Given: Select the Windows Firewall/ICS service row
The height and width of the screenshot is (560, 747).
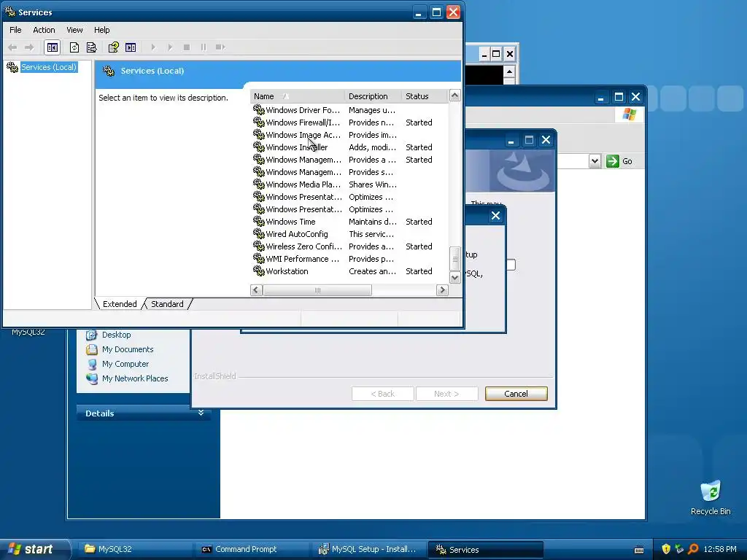Looking at the screenshot, I should pos(349,122).
